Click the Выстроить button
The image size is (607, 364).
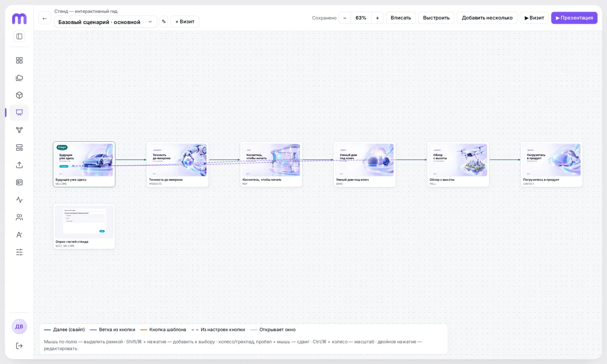(x=436, y=18)
